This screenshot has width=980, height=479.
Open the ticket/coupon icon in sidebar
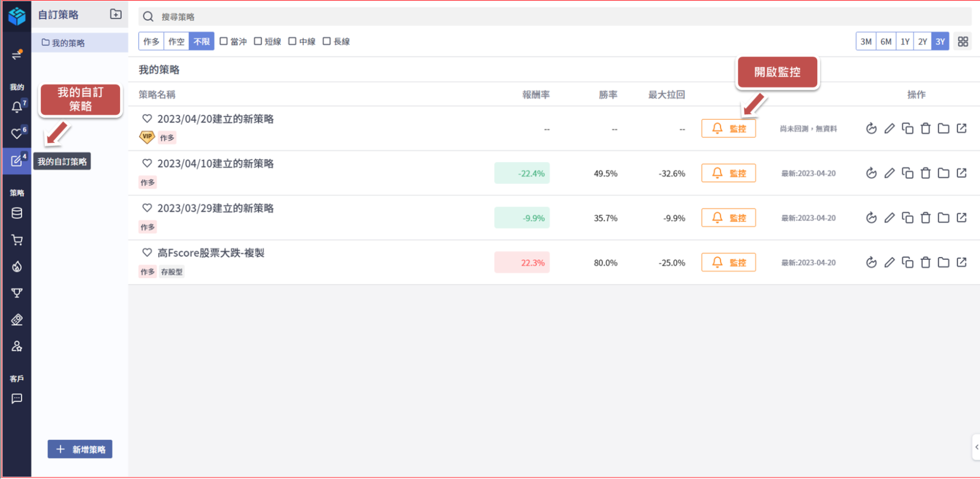point(17,320)
